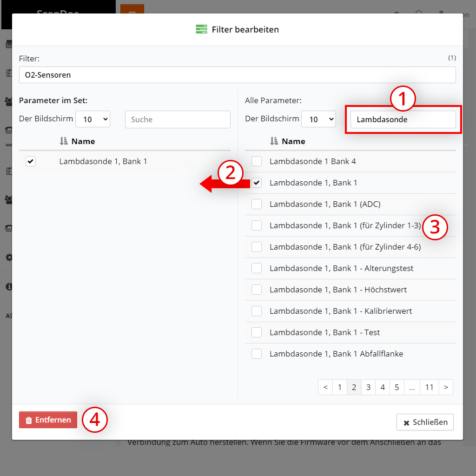Image resolution: width=476 pixels, height=476 pixels.
Task: Check the Lambdasonde 1 Bank 4 checkbox
Action: click(257, 161)
